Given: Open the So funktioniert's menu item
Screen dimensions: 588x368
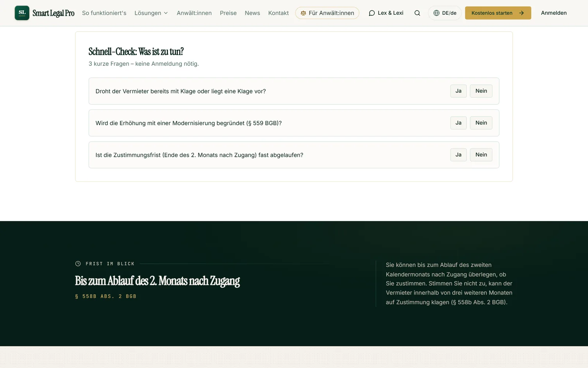Looking at the screenshot, I should pyautogui.click(x=104, y=13).
